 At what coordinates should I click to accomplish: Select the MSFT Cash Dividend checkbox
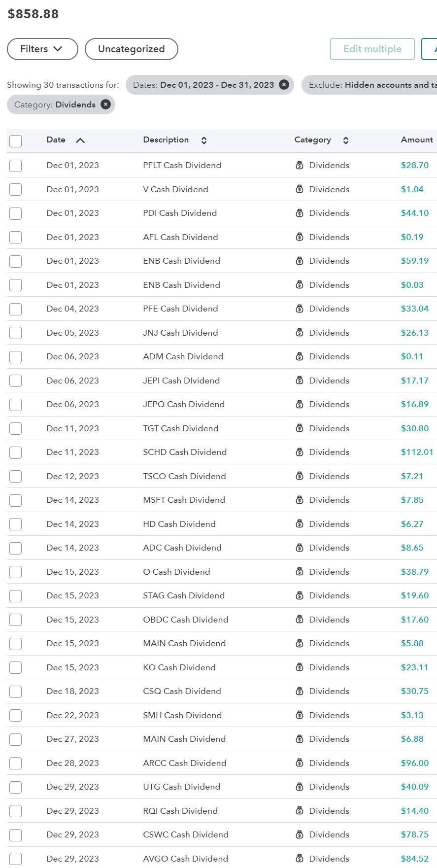point(16,500)
